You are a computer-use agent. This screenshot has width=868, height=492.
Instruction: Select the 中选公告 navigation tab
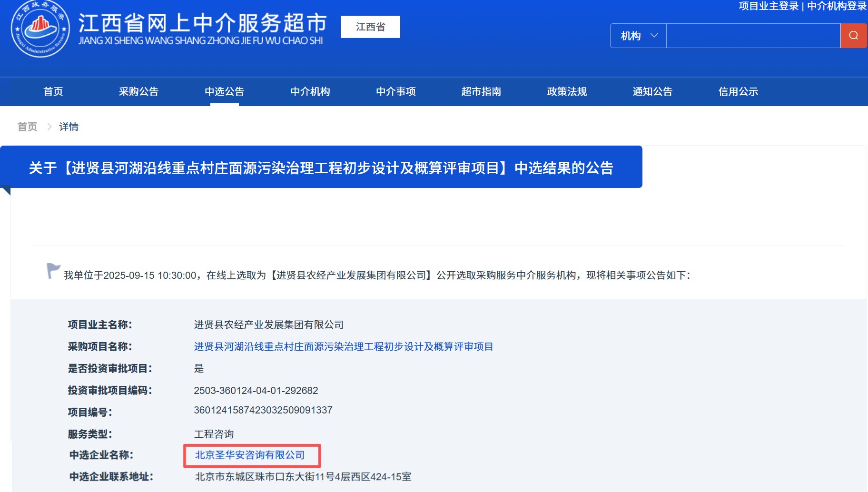(224, 91)
